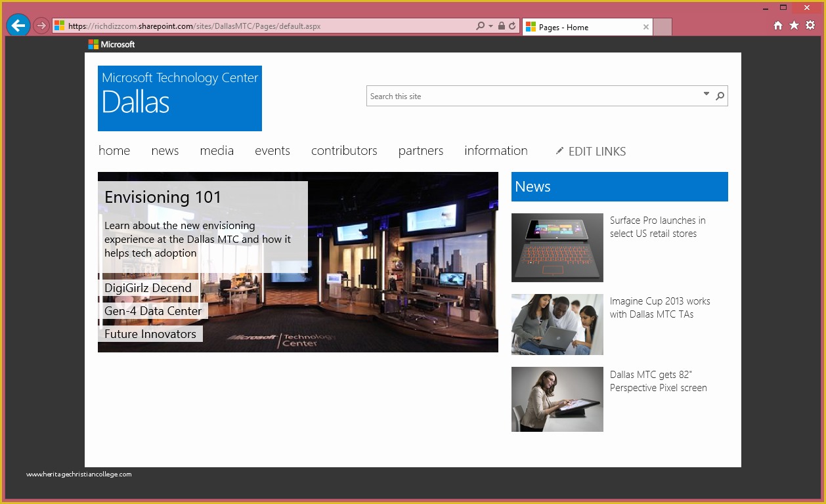Screen dimensions: 826x504
Task: Open the events navigation item
Action: pyautogui.click(x=272, y=150)
